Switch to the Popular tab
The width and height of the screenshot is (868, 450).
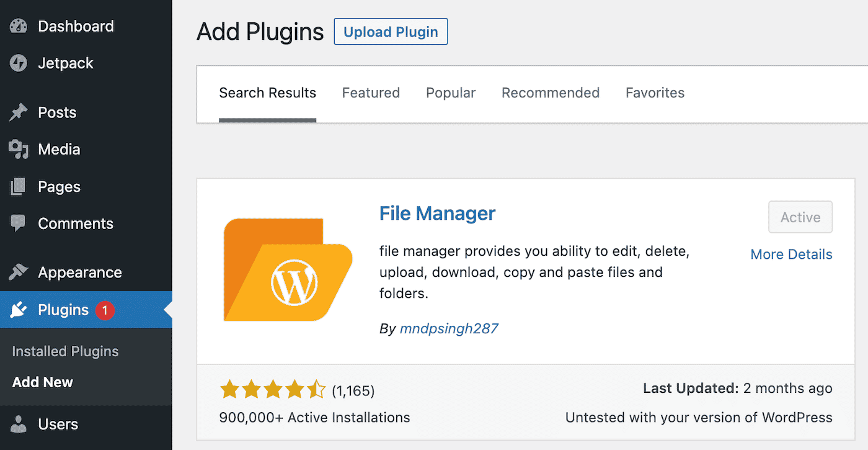(x=451, y=92)
